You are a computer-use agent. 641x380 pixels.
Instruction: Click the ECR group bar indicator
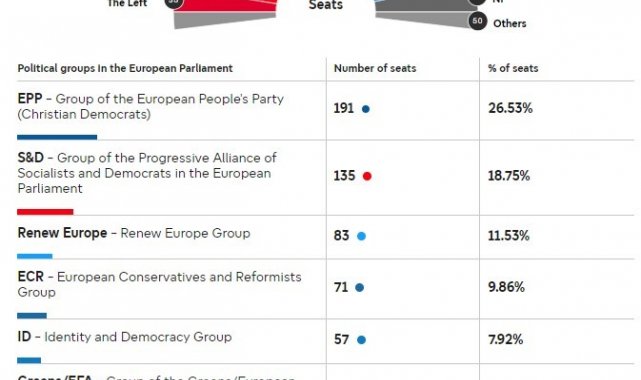(32, 315)
